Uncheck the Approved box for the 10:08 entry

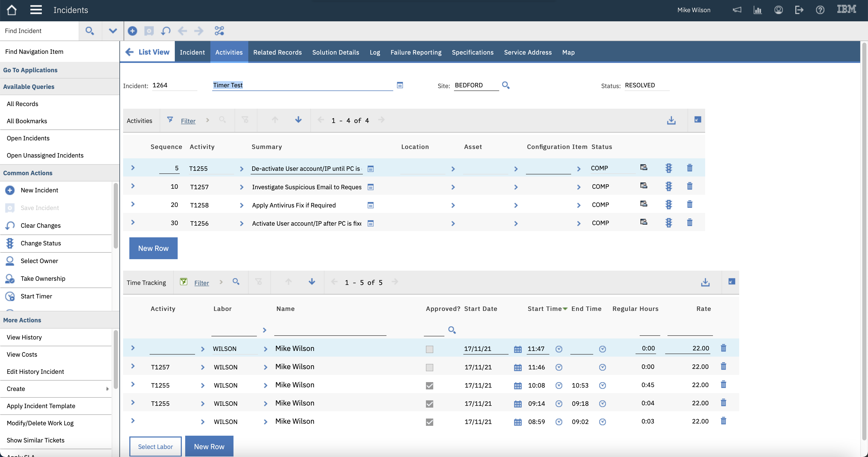coord(429,386)
